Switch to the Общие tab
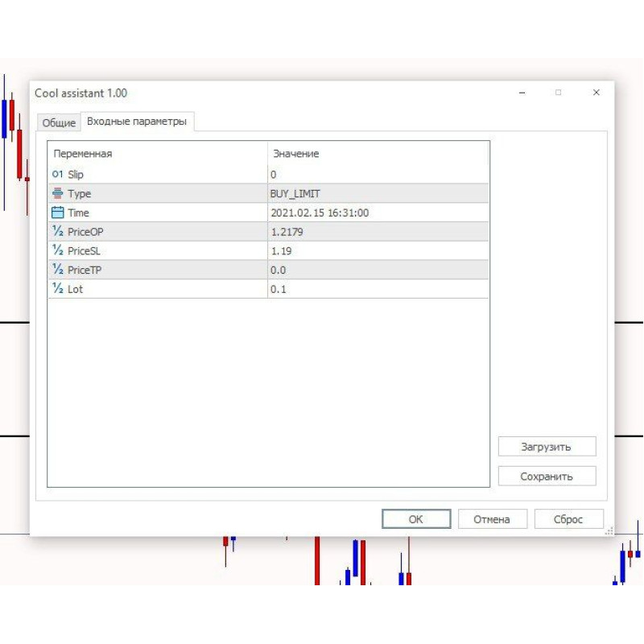 59,122
